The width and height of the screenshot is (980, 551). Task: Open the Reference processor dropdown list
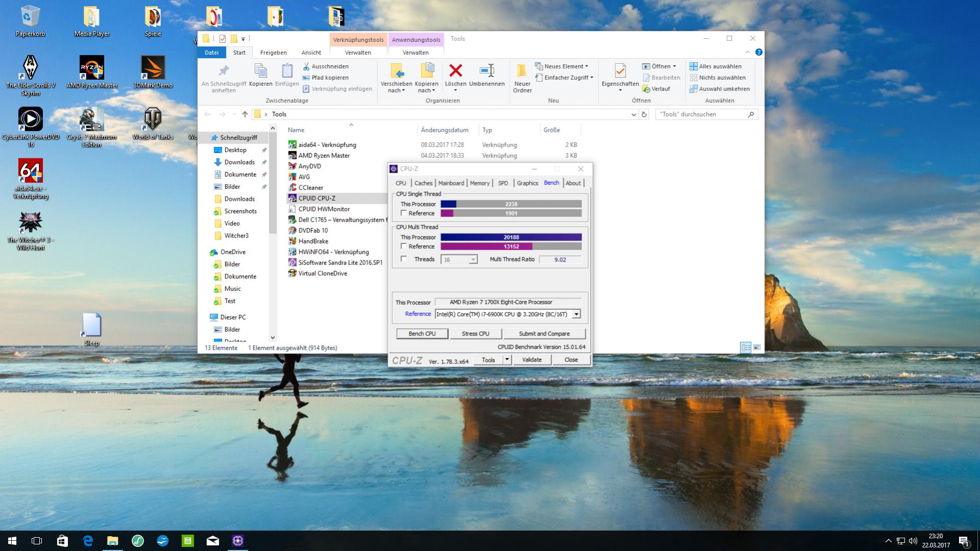[576, 315]
